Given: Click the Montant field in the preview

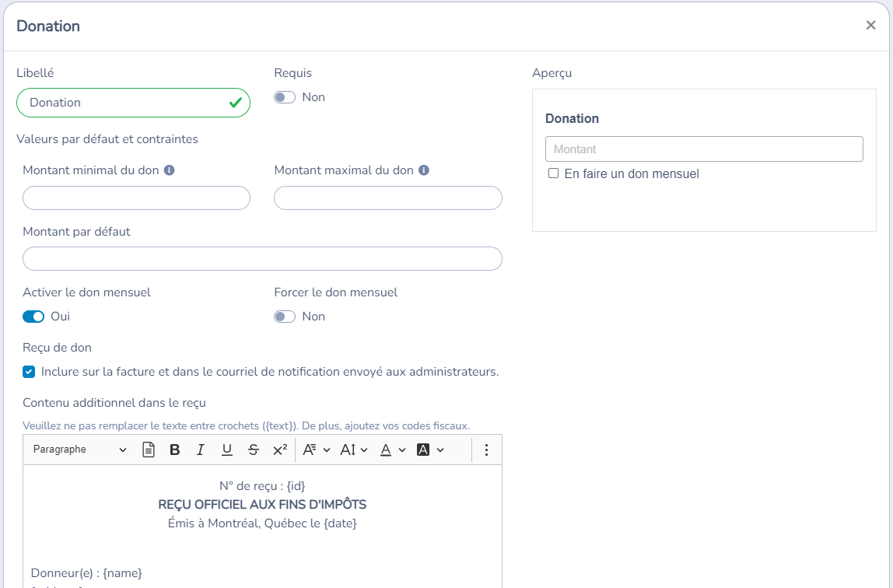Looking at the screenshot, I should 704,149.
